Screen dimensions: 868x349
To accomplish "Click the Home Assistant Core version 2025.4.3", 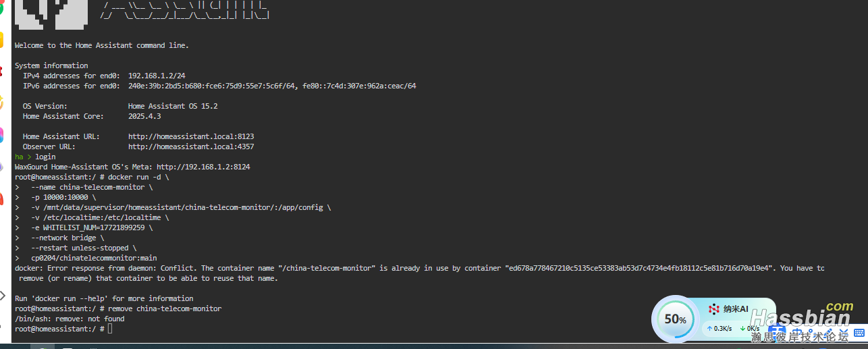I will click(144, 116).
